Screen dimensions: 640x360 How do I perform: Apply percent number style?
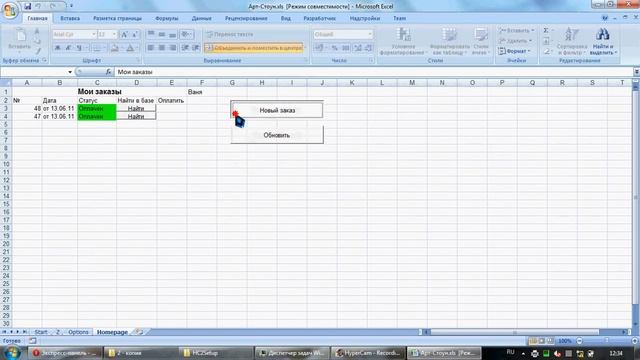pos(334,48)
